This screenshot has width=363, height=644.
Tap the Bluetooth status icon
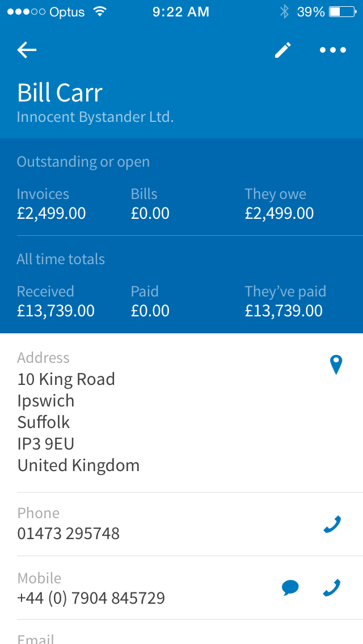[284, 12]
